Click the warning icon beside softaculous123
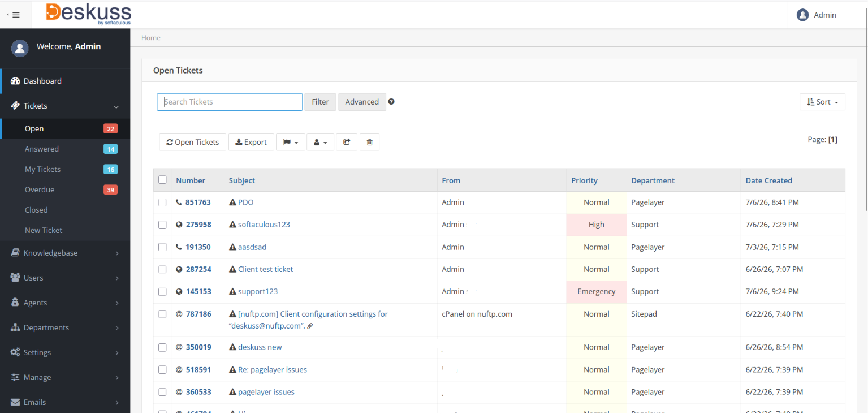Screen dimensions: 868x414 [x=232, y=225]
